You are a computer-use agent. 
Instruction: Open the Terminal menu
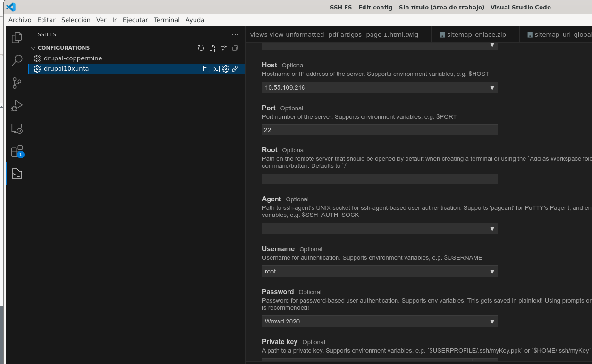click(167, 20)
